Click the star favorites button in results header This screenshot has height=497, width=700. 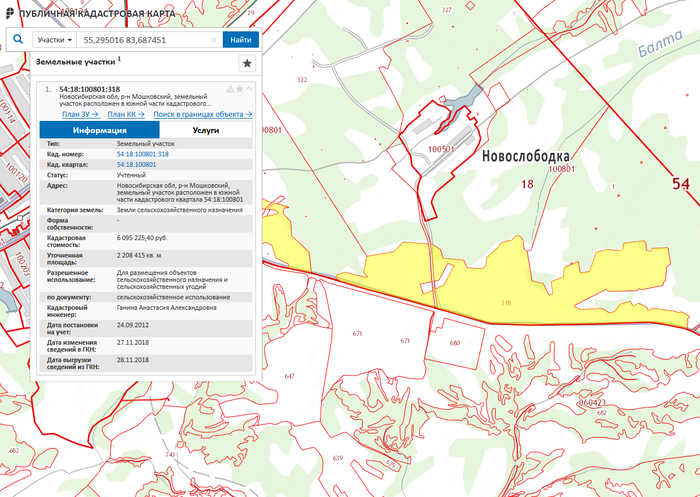tap(246, 63)
